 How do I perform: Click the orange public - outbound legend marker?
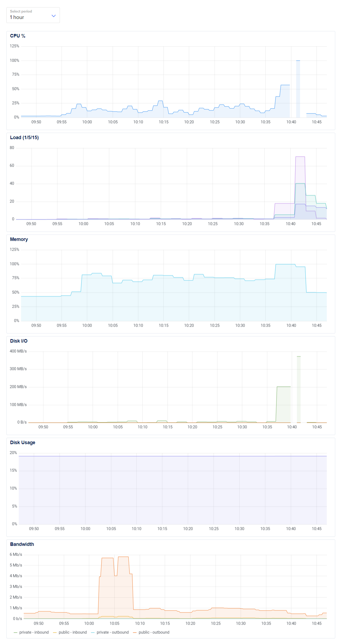(x=135, y=632)
